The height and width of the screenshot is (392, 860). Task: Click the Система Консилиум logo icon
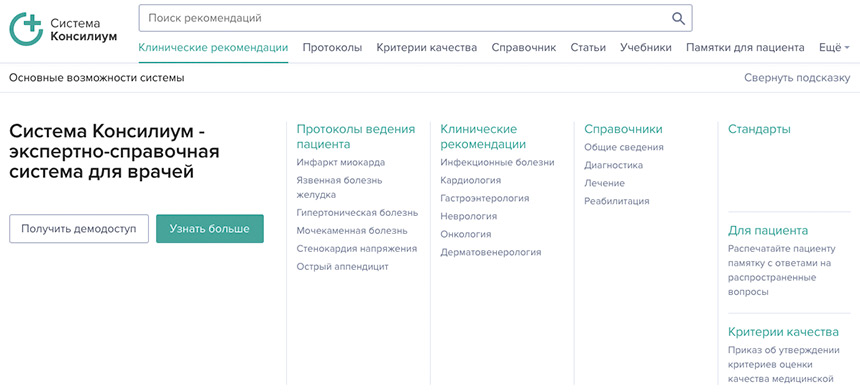pyautogui.click(x=26, y=29)
